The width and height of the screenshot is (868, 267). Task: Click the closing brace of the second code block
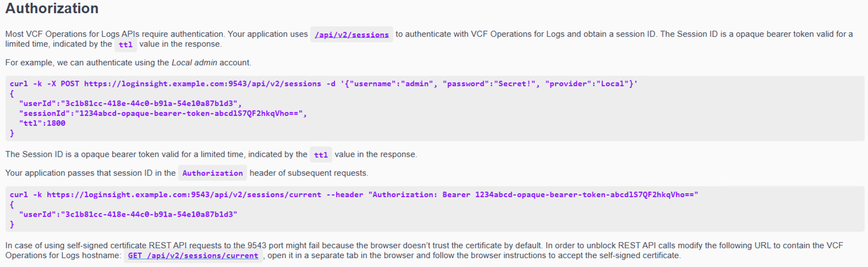point(12,224)
